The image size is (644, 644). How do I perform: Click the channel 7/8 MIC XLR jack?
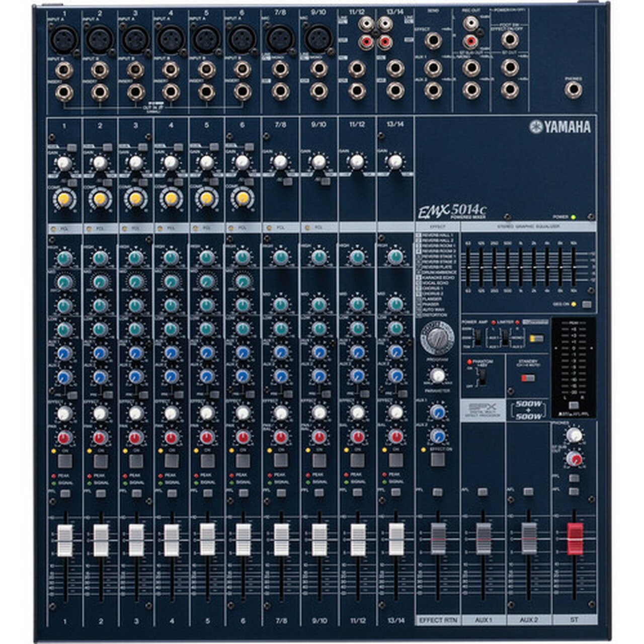coord(280,40)
